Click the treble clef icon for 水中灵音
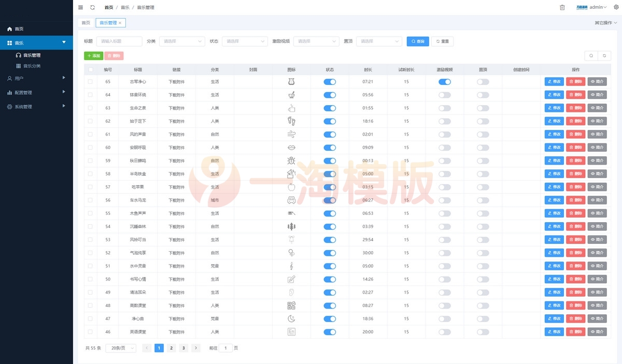The image size is (622, 364). click(291, 266)
